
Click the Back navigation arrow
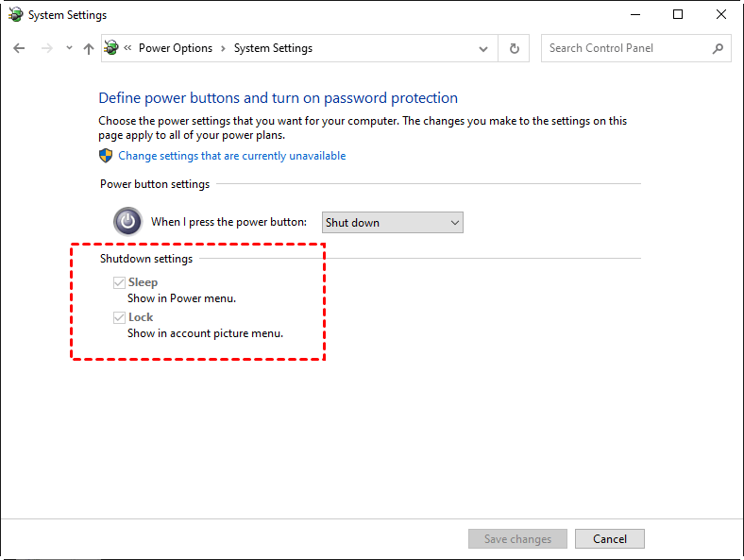[20, 48]
